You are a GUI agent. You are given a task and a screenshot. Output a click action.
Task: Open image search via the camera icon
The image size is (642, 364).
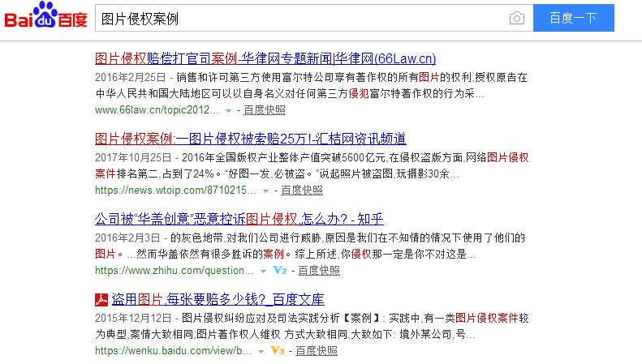click(517, 18)
